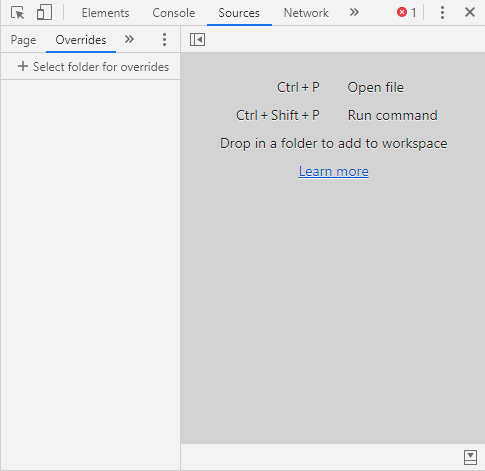Activate the inspect element picker icon
485x471 pixels.
pyautogui.click(x=17, y=13)
